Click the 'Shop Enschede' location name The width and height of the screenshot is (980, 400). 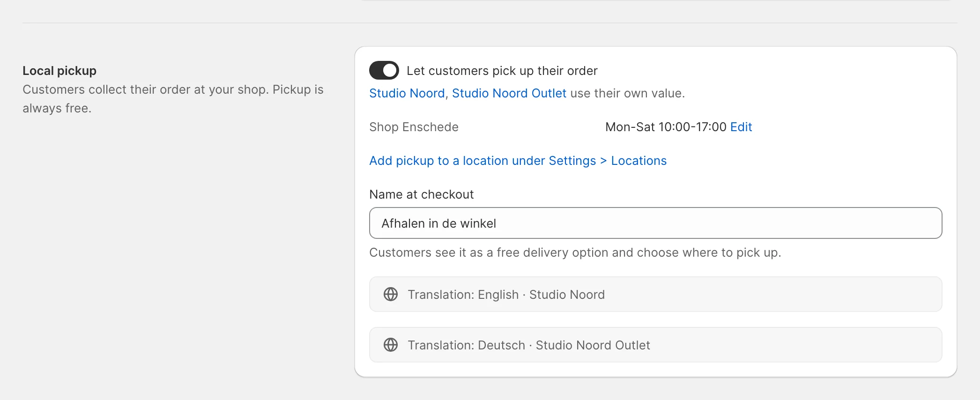pyautogui.click(x=414, y=127)
